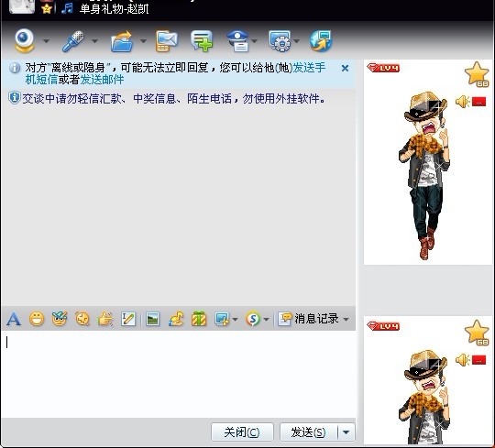Open the Soso search S icon
495x448 pixels.
[x=253, y=319]
